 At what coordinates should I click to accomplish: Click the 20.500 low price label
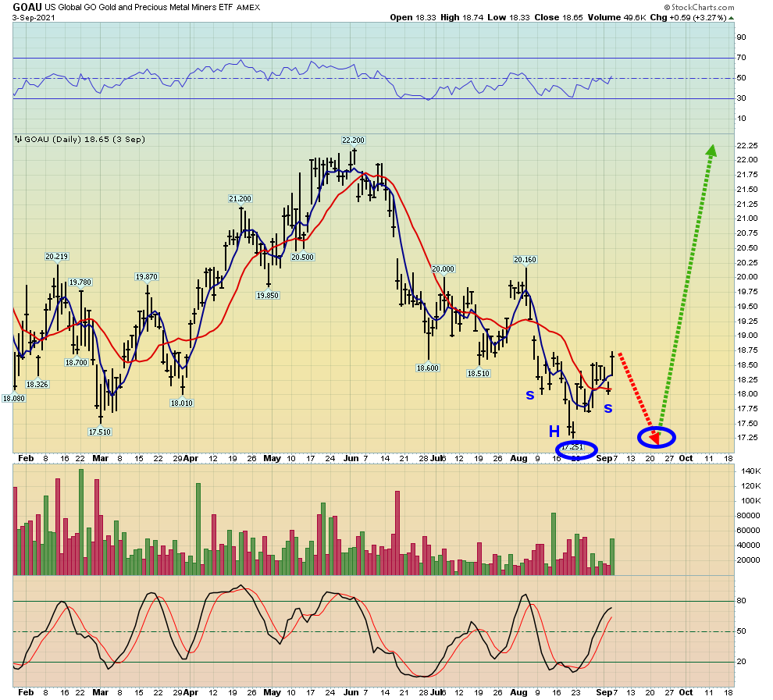[303, 257]
